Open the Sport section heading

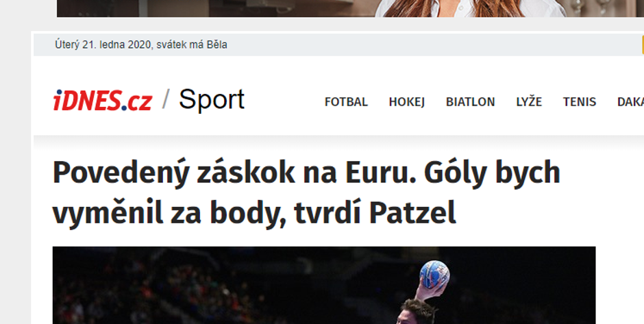pyautogui.click(x=212, y=100)
